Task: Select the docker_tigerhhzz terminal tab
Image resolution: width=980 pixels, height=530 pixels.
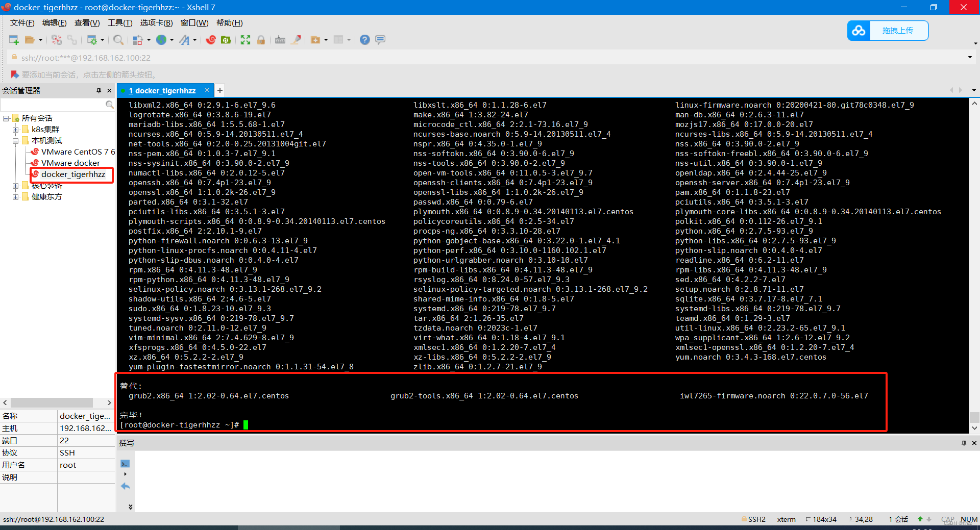Action: (163, 90)
